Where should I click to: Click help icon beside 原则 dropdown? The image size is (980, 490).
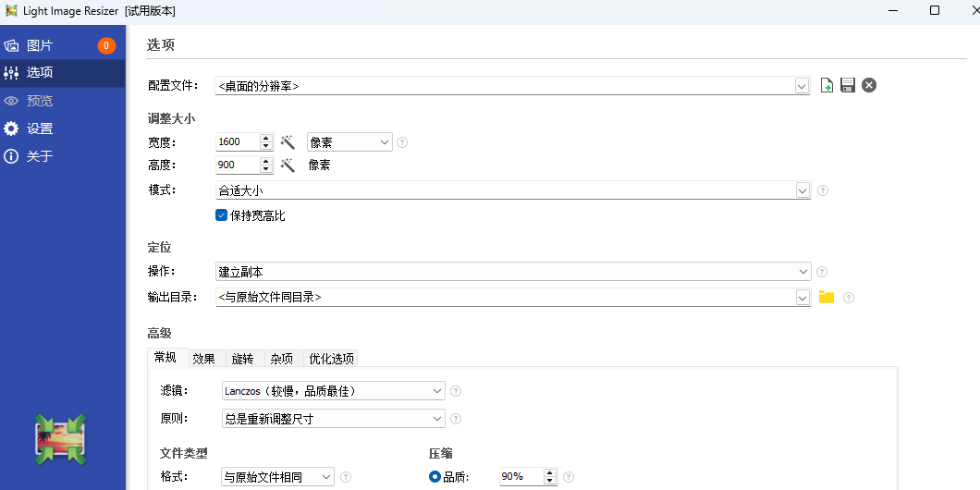coord(456,419)
